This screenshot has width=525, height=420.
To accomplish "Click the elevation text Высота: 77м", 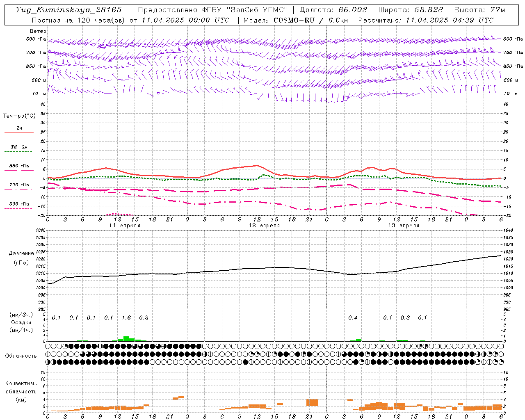I will click(x=480, y=10).
